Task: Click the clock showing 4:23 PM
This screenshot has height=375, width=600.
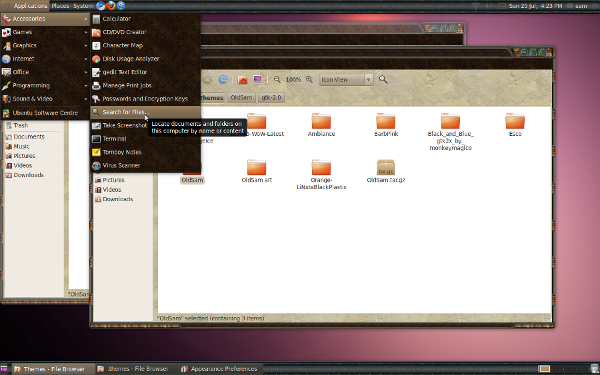Action: (535, 6)
